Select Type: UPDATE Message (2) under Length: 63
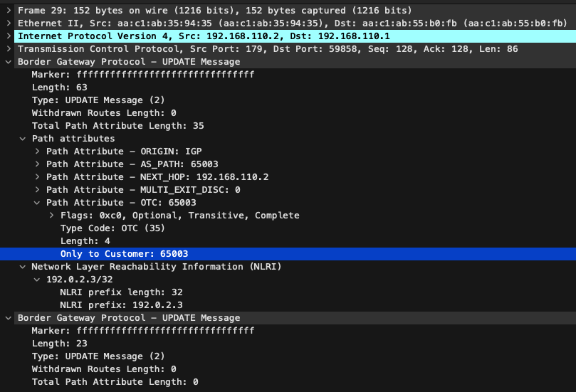Screen dimensions: 576x392 [x=98, y=100]
